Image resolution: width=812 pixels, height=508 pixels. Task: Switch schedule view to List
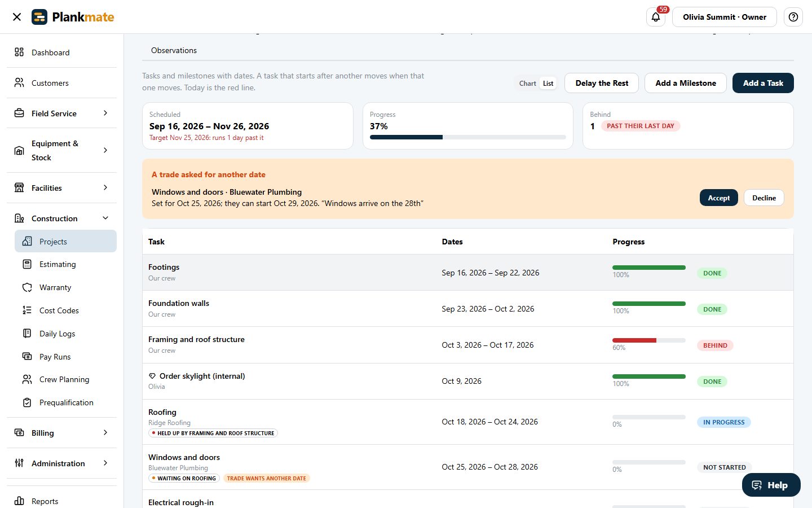(548, 84)
